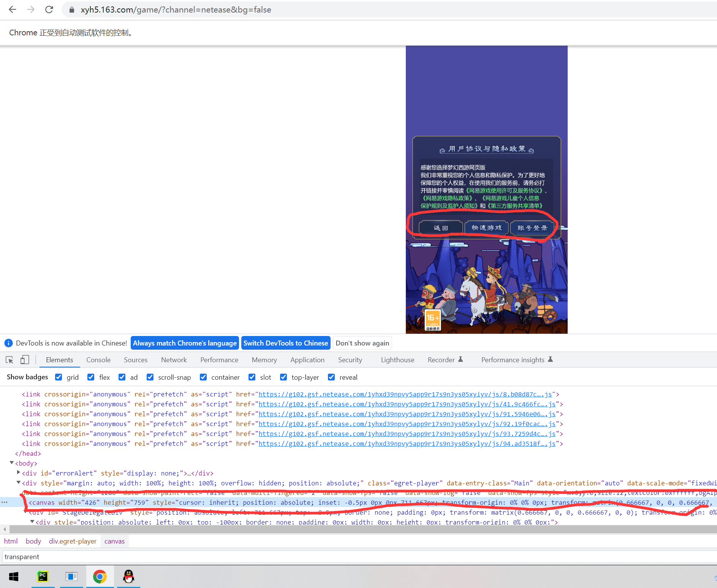Screen dimensions: 717x588
Task: Toggle the top-layer badge checkbox
Action: (283, 377)
